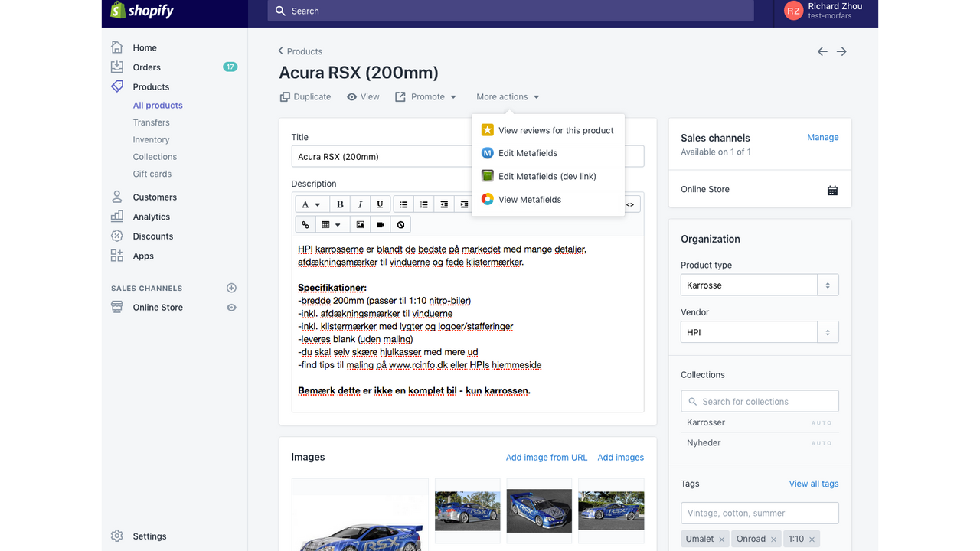Open Gift cards under Products

coord(152,174)
